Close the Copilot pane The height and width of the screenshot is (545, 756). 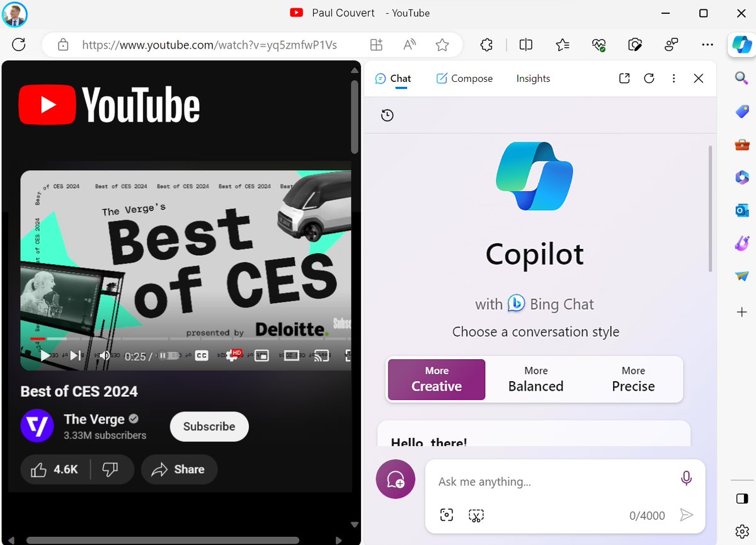(698, 78)
